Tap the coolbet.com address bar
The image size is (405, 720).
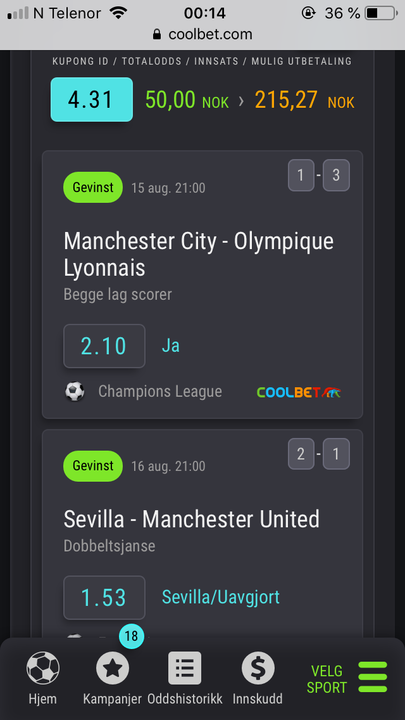[x=202, y=34]
